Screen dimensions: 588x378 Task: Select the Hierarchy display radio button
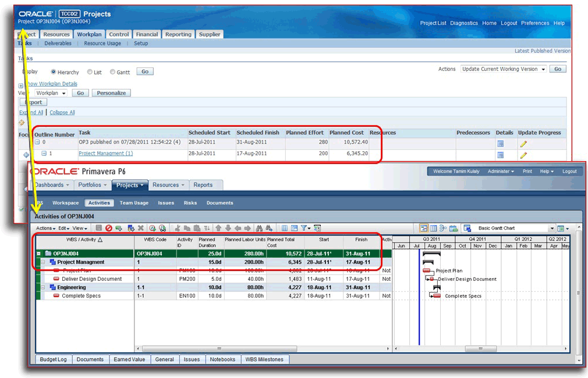coord(54,72)
